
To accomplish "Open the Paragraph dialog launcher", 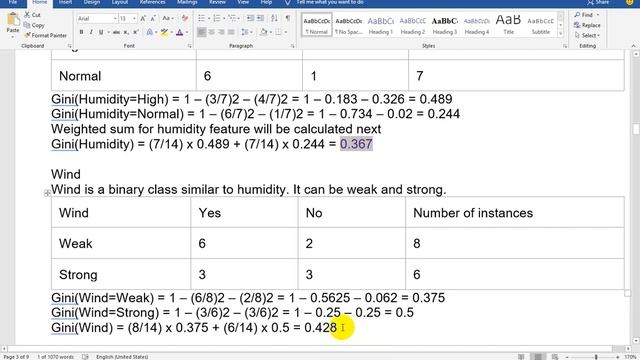I will coord(292,46).
